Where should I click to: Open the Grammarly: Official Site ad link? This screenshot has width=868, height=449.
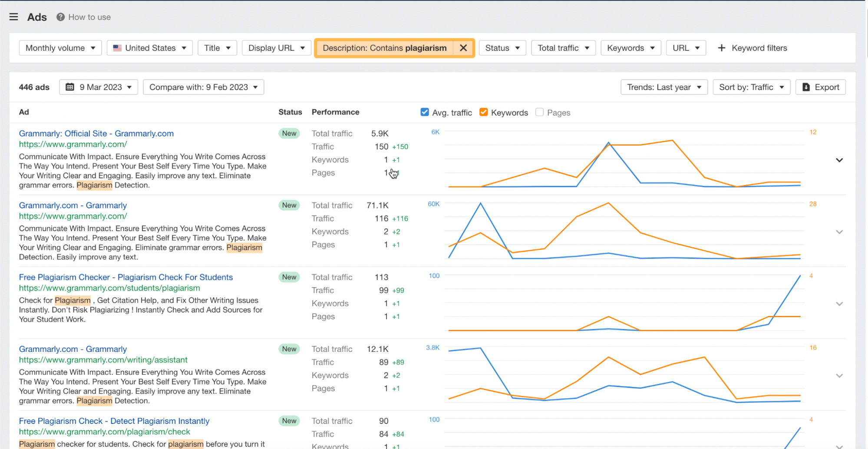tap(96, 133)
